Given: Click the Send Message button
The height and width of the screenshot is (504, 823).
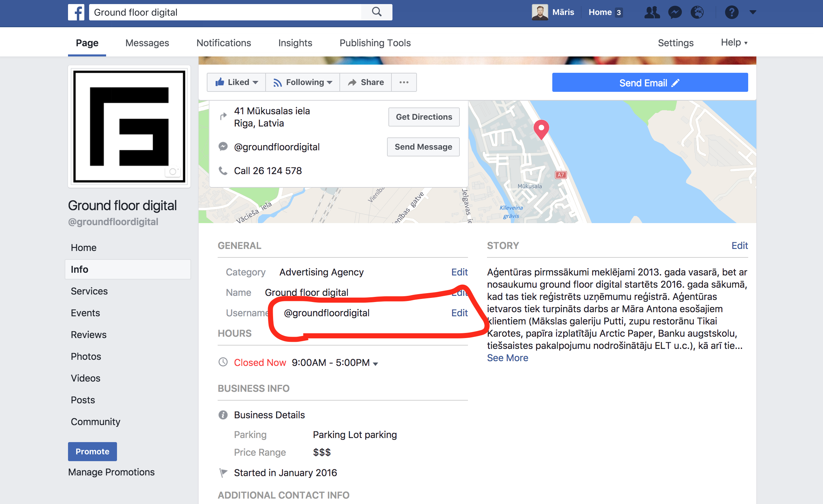Looking at the screenshot, I should (423, 147).
